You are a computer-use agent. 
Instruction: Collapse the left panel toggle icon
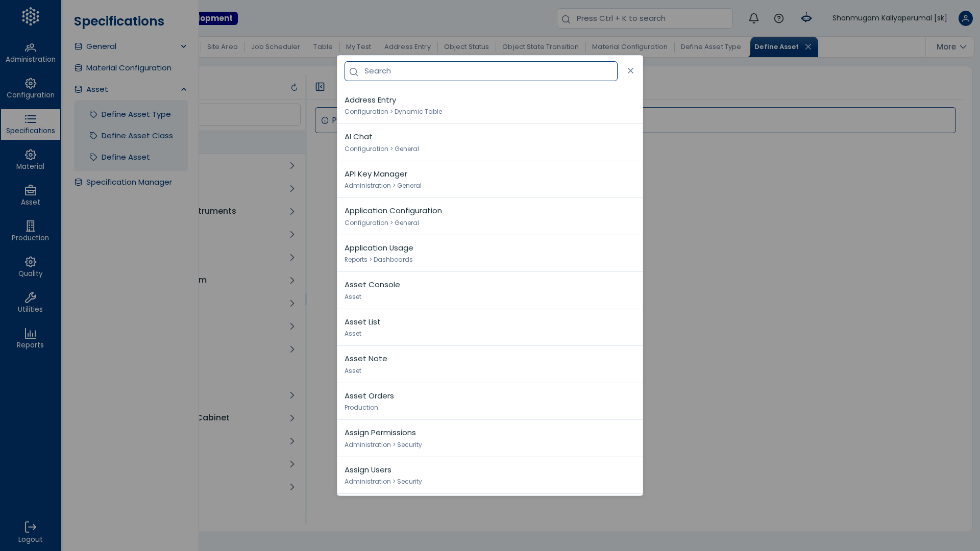[320, 87]
